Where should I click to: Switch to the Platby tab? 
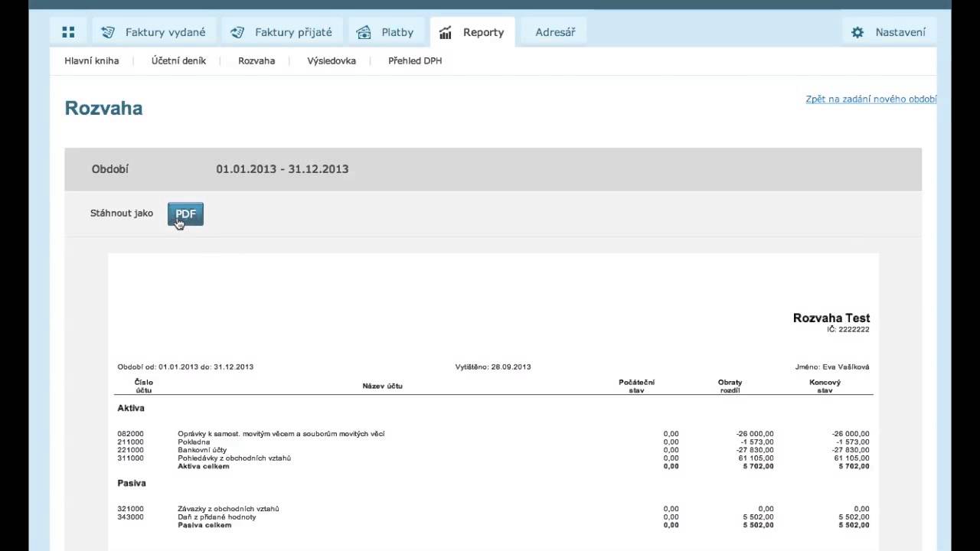coord(387,32)
